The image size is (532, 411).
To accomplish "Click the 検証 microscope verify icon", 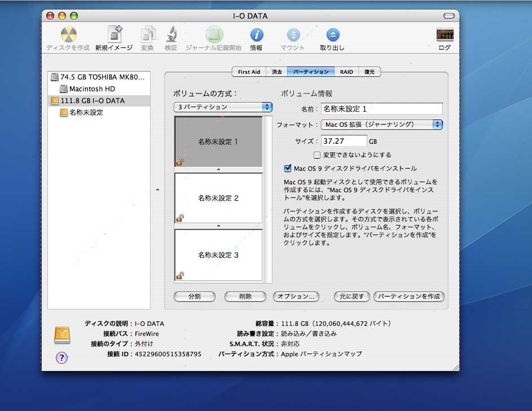I will click(x=172, y=34).
